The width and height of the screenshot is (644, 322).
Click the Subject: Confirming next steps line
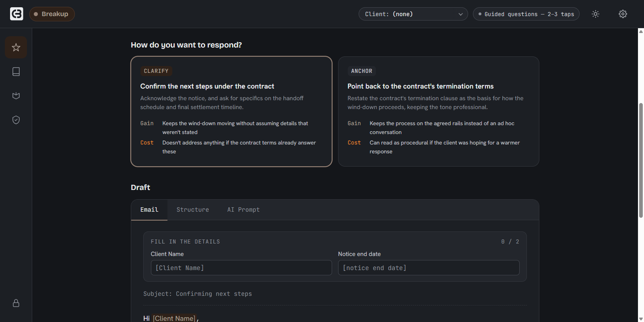[198, 294]
